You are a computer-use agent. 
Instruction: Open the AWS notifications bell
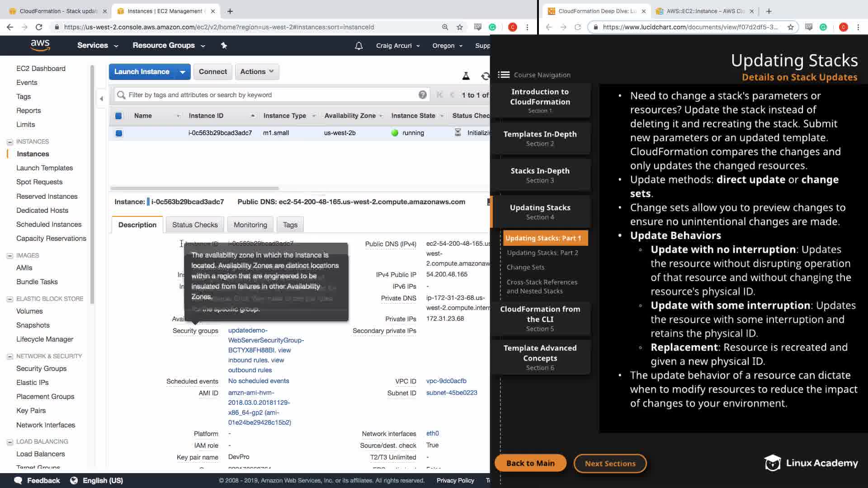359,46
